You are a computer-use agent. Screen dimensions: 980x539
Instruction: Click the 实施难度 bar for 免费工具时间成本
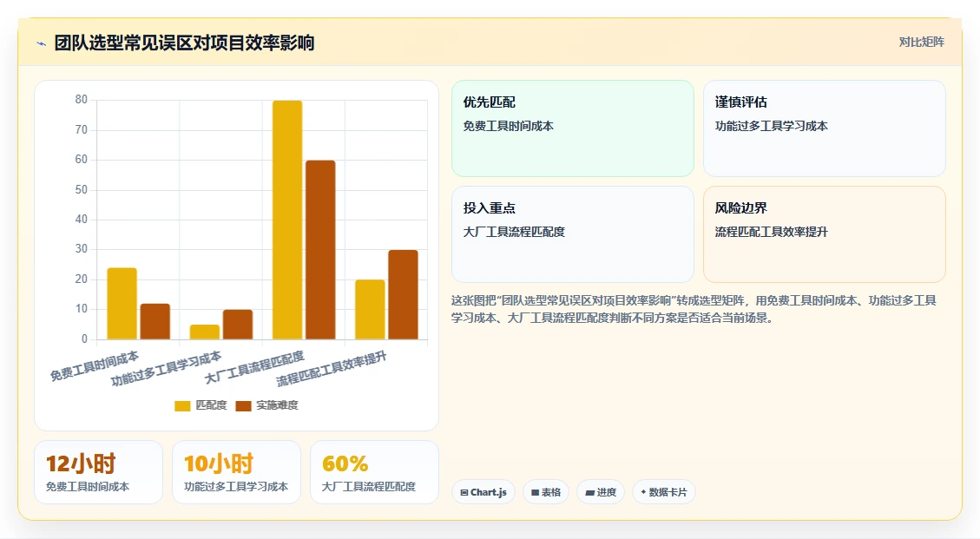(x=155, y=321)
